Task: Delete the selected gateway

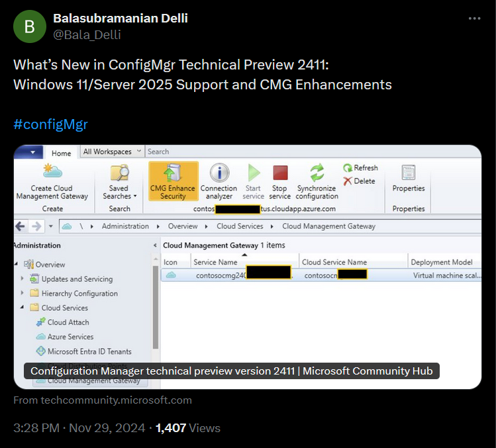Action: pyautogui.click(x=360, y=181)
